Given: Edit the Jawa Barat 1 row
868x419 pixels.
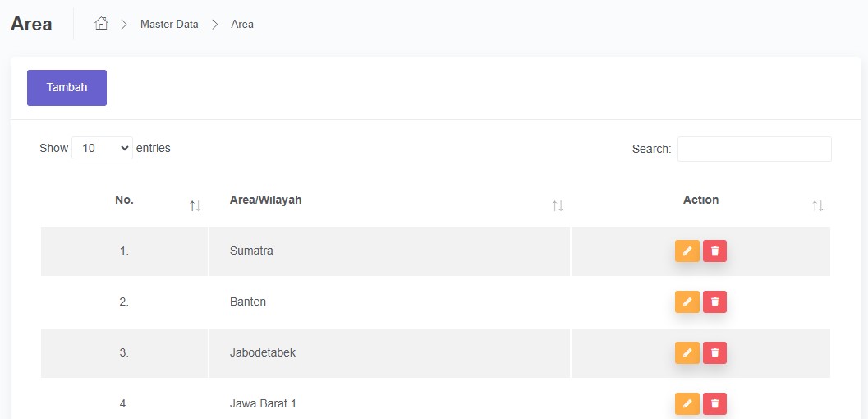Looking at the screenshot, I should click(687, 403).
